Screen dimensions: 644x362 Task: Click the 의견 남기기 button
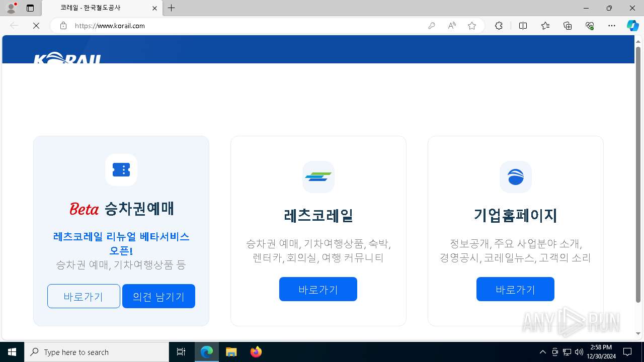(158, 296)
